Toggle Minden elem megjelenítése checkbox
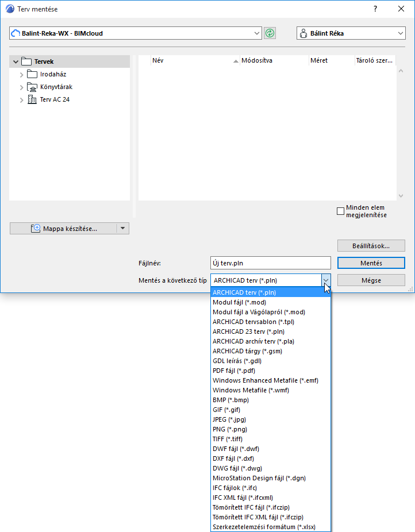 point(340,211)
